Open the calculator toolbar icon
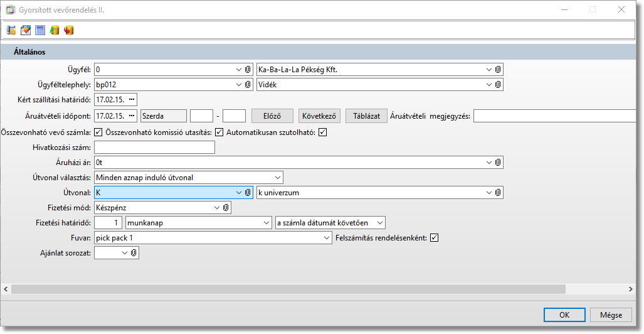The image size is (644, 334). (x=40, y=30)
